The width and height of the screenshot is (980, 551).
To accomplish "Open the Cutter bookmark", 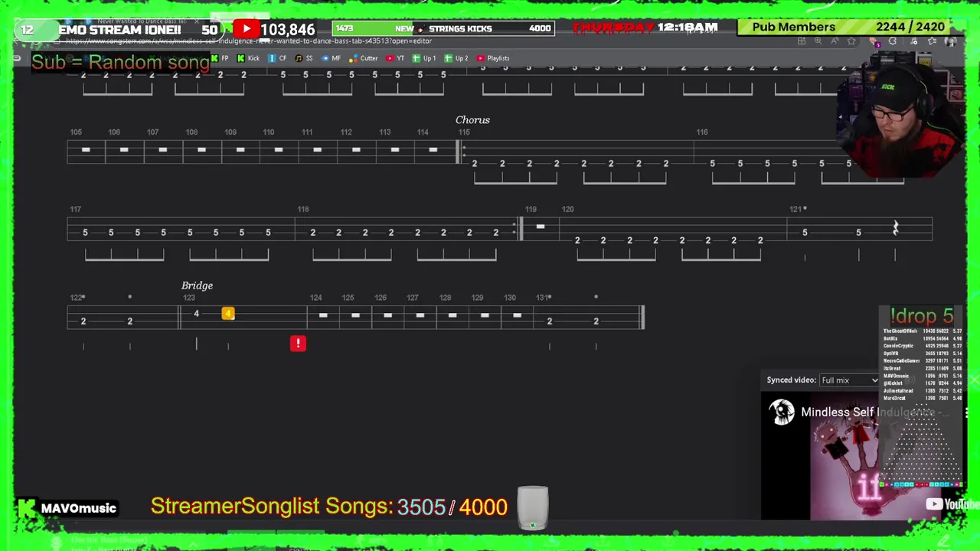I will coord(363,58).
